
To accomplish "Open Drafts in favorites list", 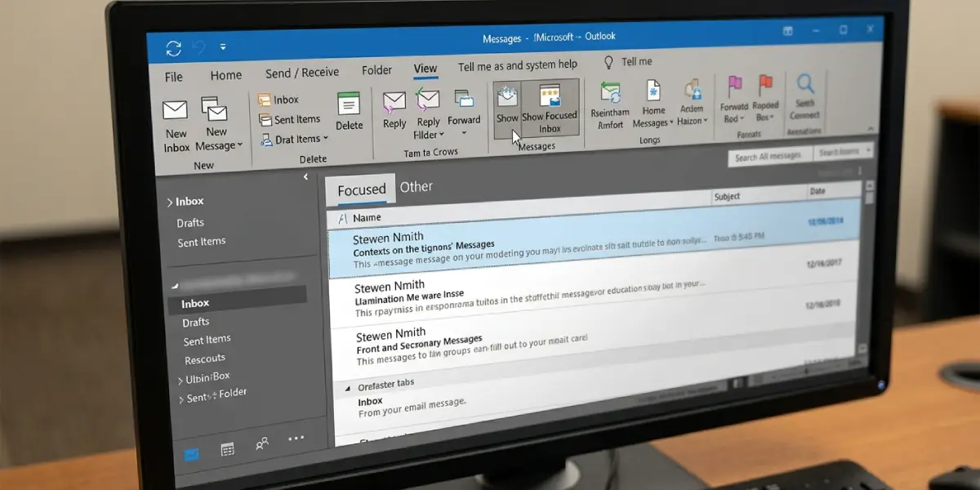I will click(x=190, y=223).
